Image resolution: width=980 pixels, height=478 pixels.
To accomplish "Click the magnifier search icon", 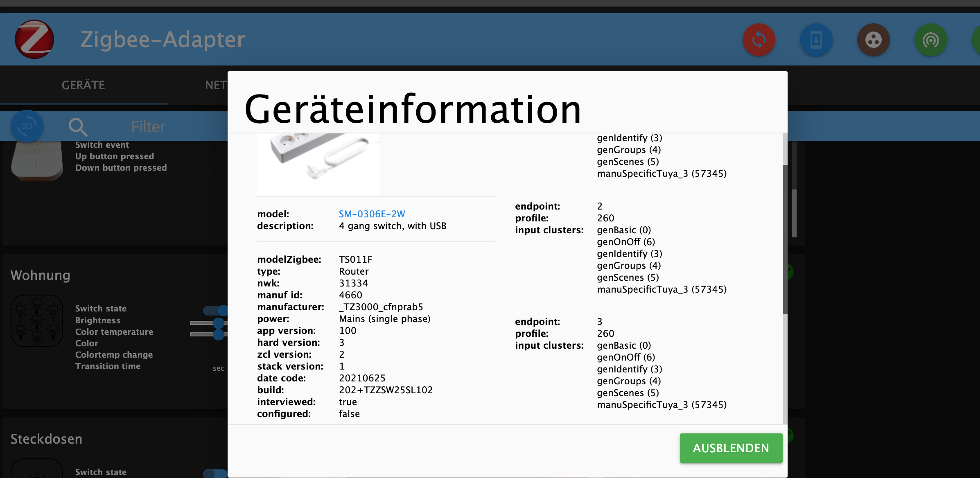I will click(77, 127).
